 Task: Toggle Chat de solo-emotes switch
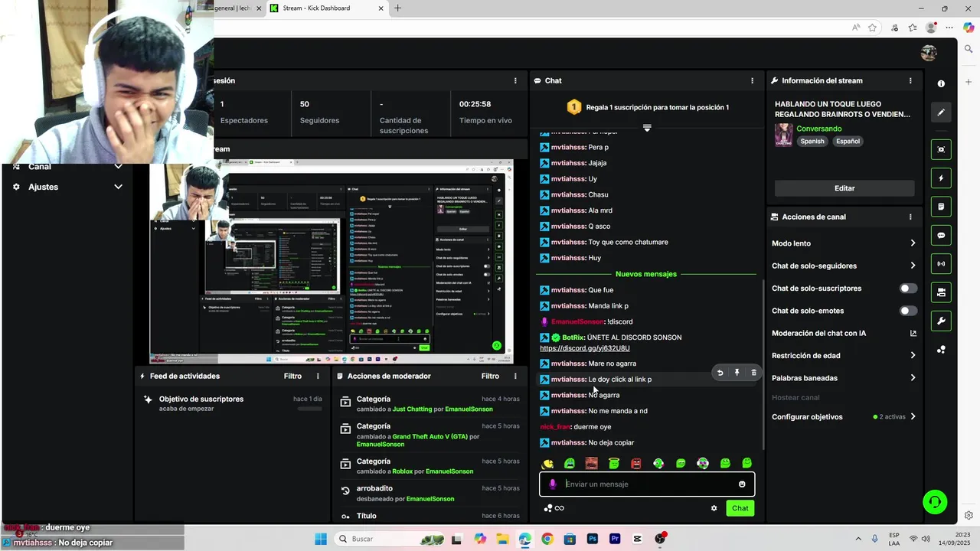908,311
